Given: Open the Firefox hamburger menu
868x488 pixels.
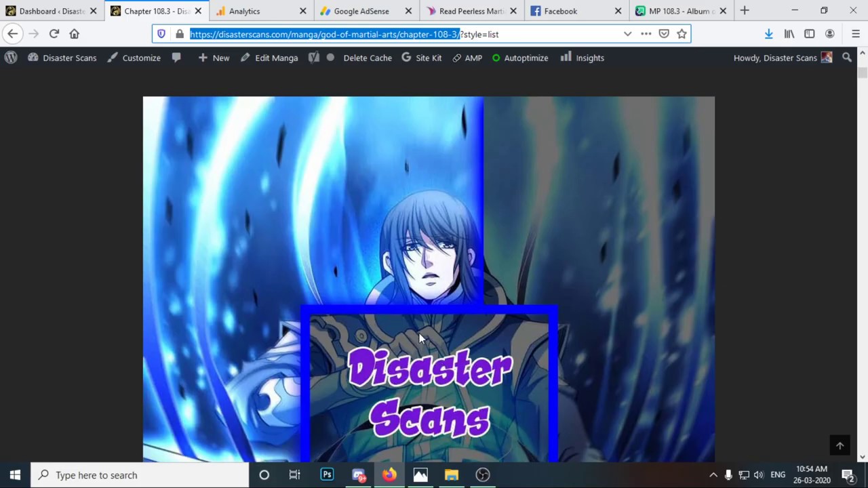Looking at the screenshot, I should click(855, 34).
